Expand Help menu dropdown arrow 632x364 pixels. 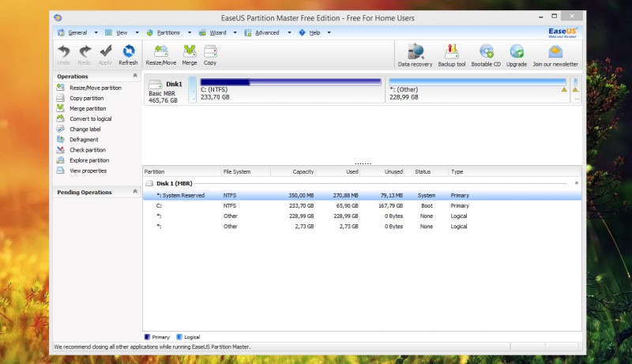coord(329,32)
